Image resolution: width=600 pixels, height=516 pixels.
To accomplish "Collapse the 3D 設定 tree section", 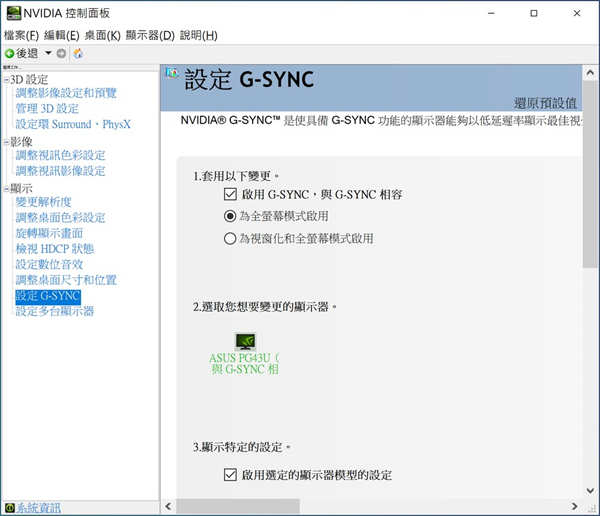I will click(x=7, y=80).
